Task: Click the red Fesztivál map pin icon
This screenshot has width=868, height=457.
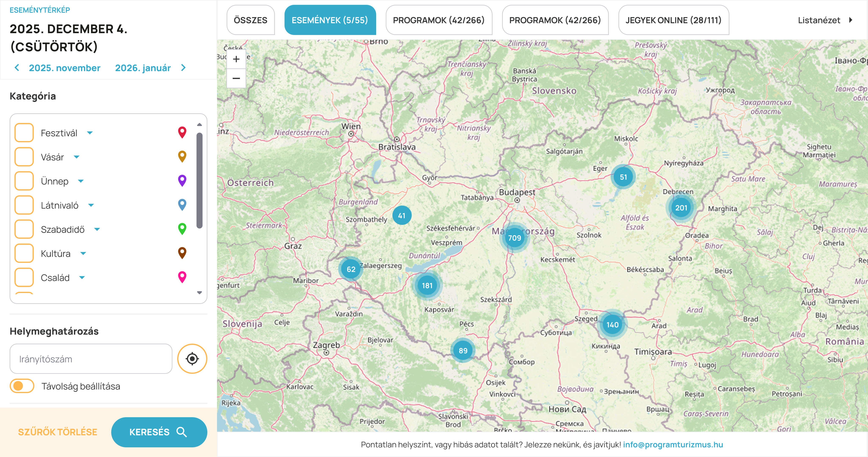Action: (182, 133)
